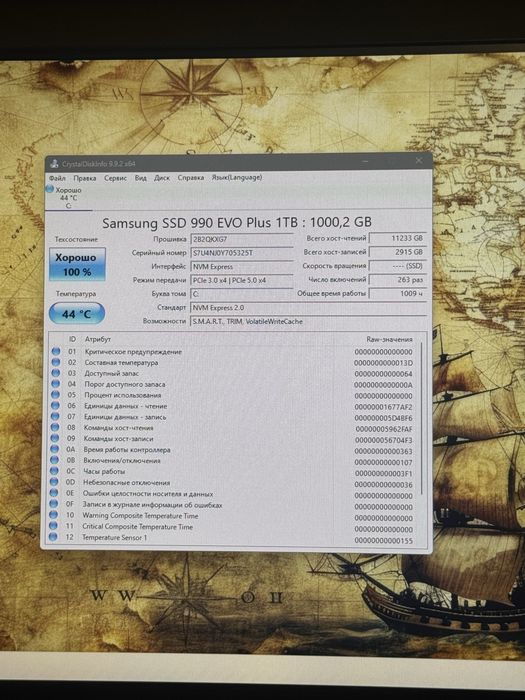Click raw value 00000000000155

pyautogui.click(x=383, y=541)
